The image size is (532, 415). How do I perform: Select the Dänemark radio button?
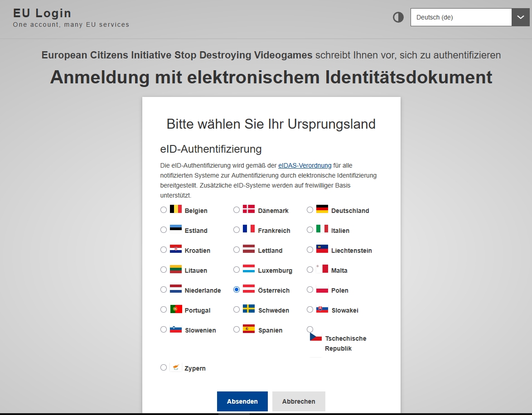tap(237, 210)
